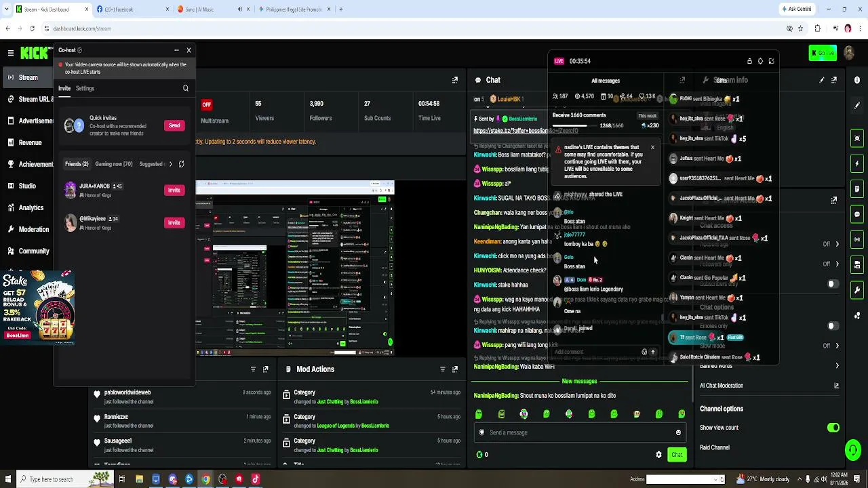The width and height of the screenshot is (868, 488).
Task: Select the Friends (2) filter tab
Action: click(x=77, y=164)
